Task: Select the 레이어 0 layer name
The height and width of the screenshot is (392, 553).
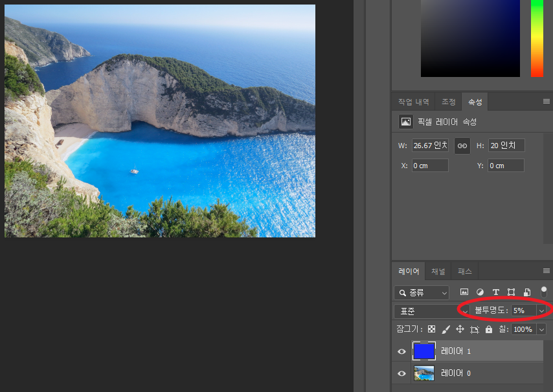Action: point(456,373)
